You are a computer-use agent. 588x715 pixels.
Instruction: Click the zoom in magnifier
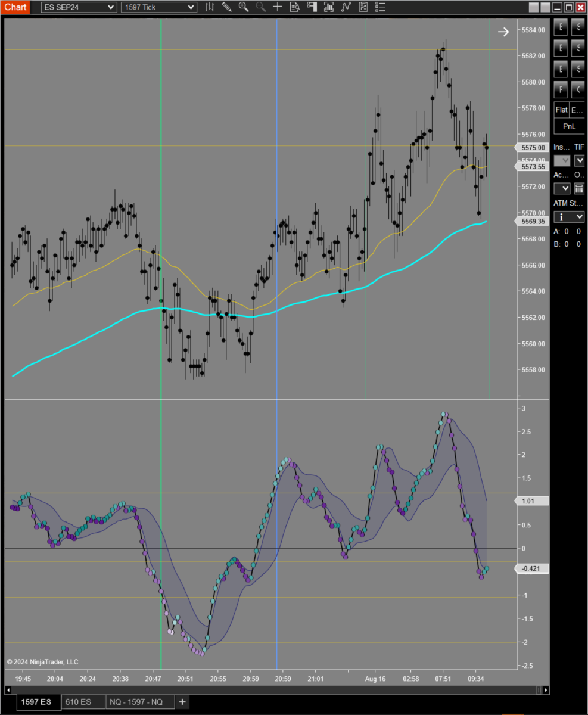[244, 7]
